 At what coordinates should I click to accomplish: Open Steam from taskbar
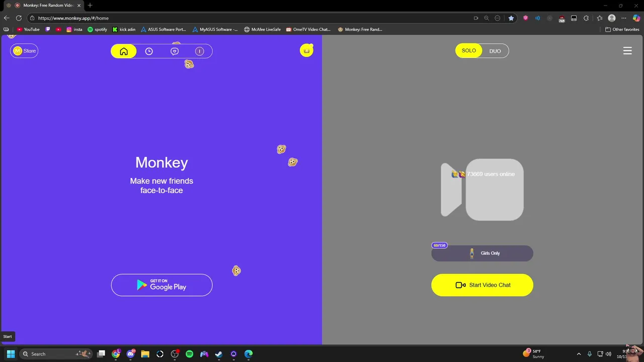[219, 354]
